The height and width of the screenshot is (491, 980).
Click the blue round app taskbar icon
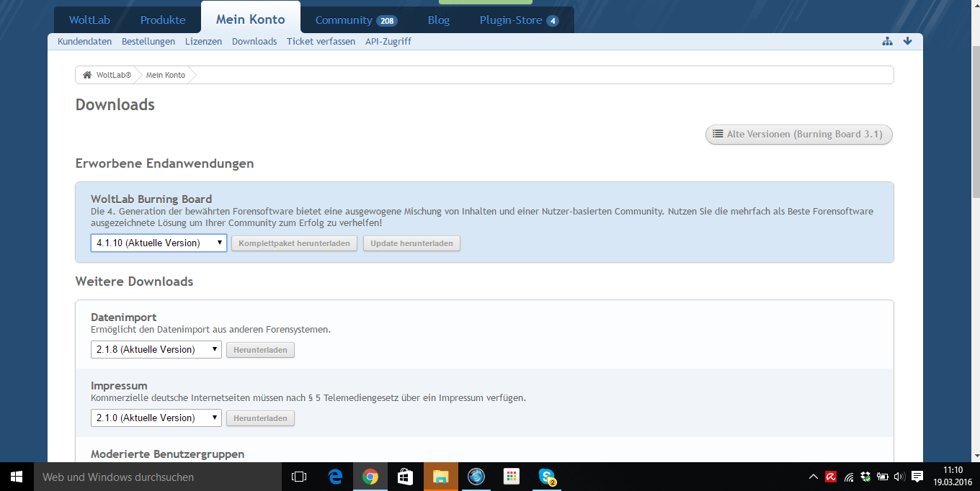point(476,477)
